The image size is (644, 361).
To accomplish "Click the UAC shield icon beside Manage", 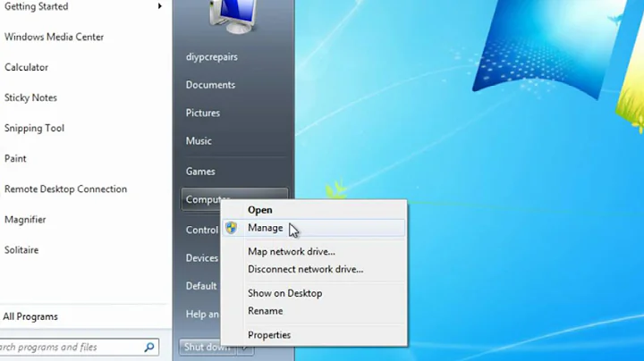I will click(x=232, y=228).
